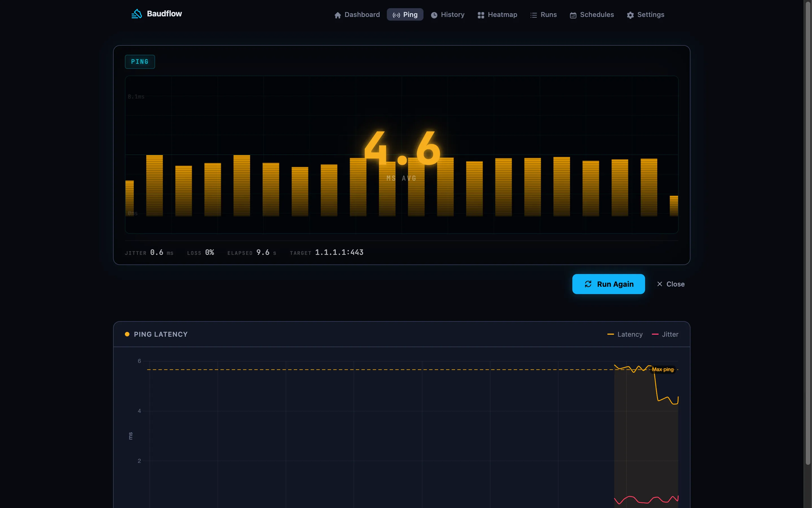The image size is (812, 508).
Task: Click the 4.6 average ping value
Action: coord(402,148)
